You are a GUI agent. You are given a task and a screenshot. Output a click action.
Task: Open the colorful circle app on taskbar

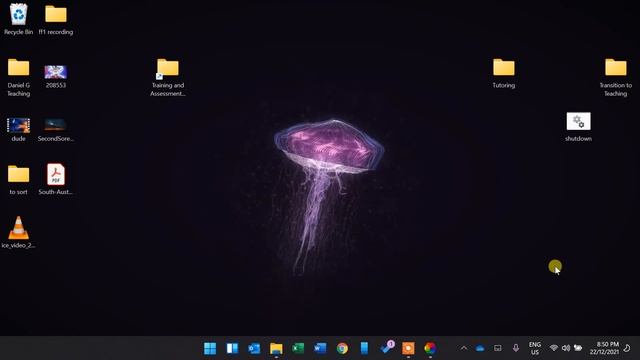pos(430,348)
